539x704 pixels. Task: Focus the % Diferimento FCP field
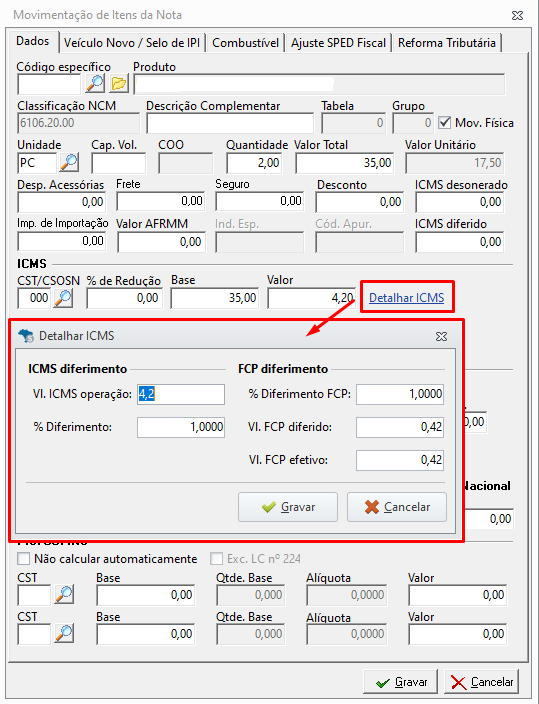pyautogui.click(x=400, y=394)
